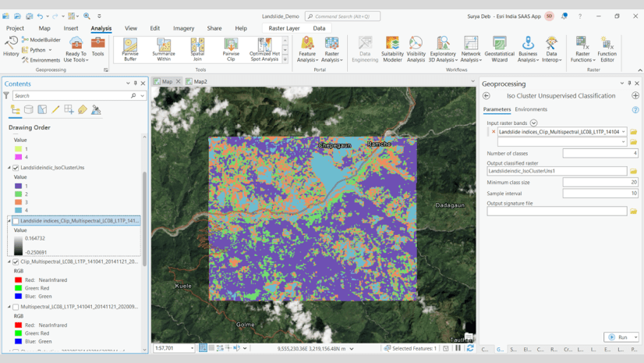Open the Spatial Join tool
The width and height of the screenshot is (644, 363).
[x=197, y=49]
